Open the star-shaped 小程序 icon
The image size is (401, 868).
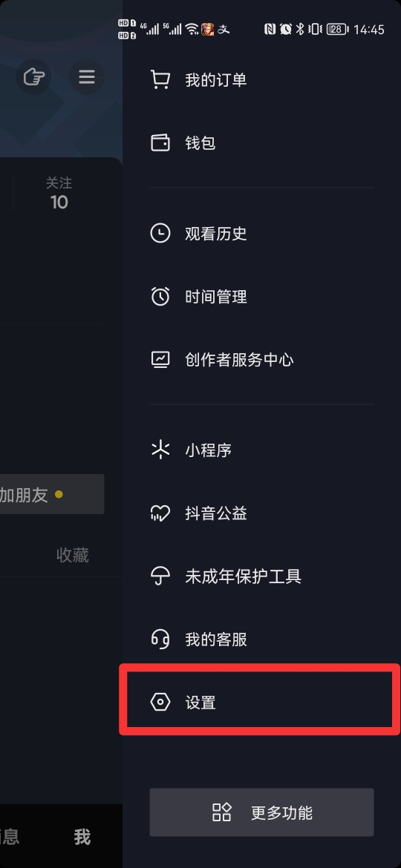[x=160, y=450]
